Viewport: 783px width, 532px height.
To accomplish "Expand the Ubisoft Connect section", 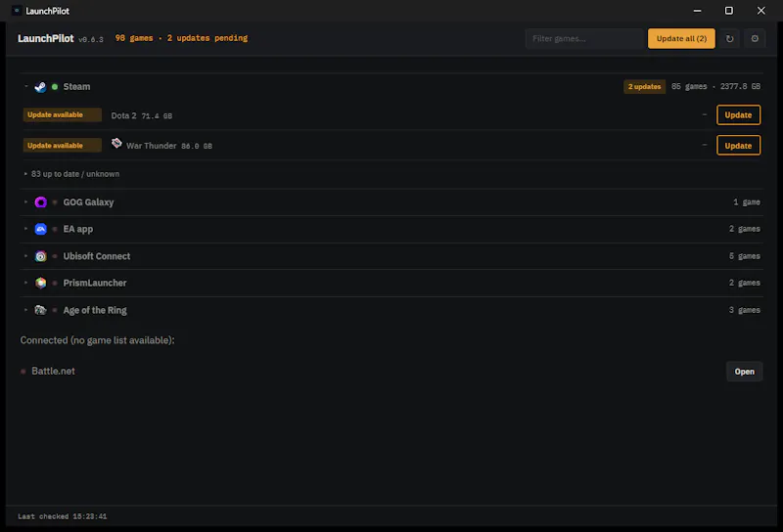I will point(26,256).
